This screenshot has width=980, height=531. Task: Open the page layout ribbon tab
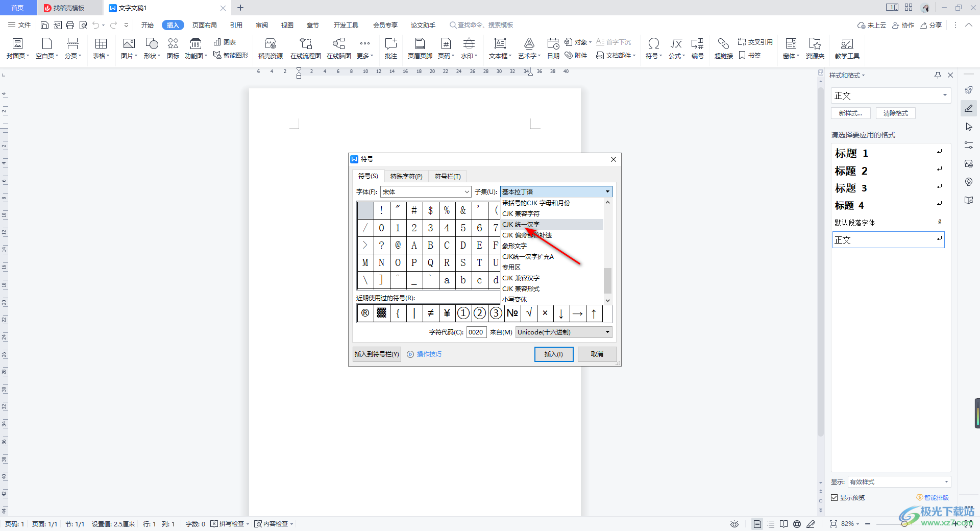click(205, 25)
